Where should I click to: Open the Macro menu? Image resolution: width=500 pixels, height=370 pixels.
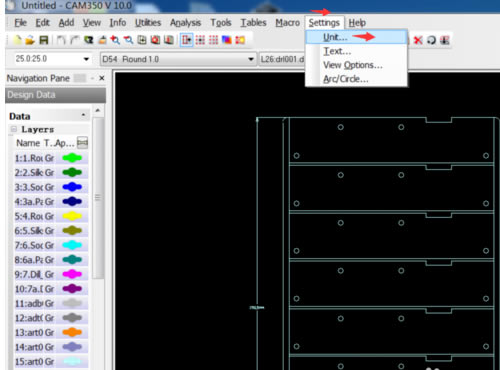coord(288,23)
